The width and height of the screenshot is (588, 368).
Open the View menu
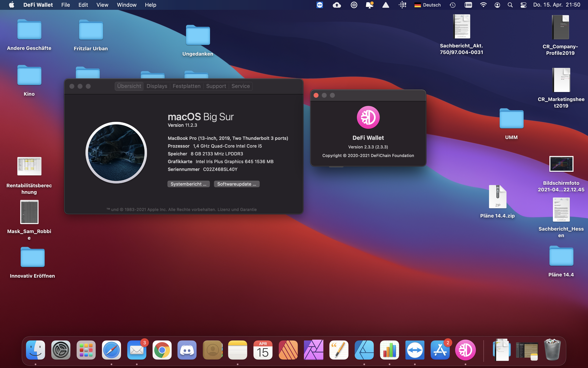pos(102,5)
